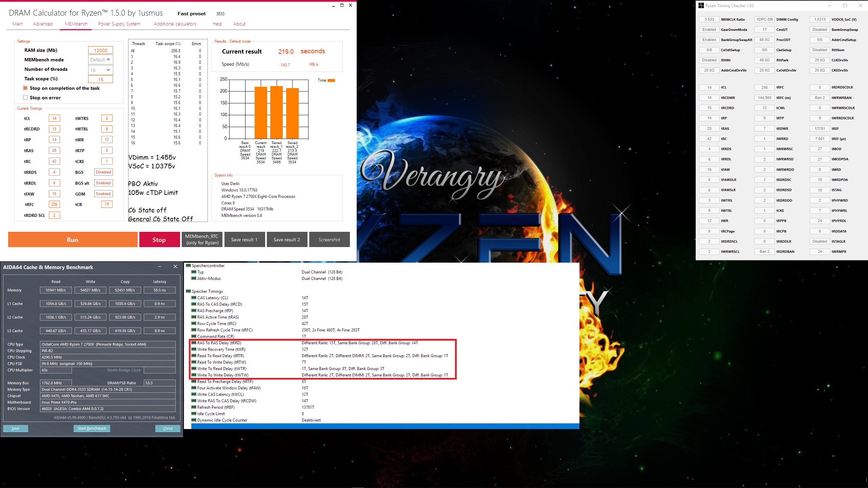Switch to the Advanced tab
The width and height of the screenshot is (868, 488).
pos(43,24)
